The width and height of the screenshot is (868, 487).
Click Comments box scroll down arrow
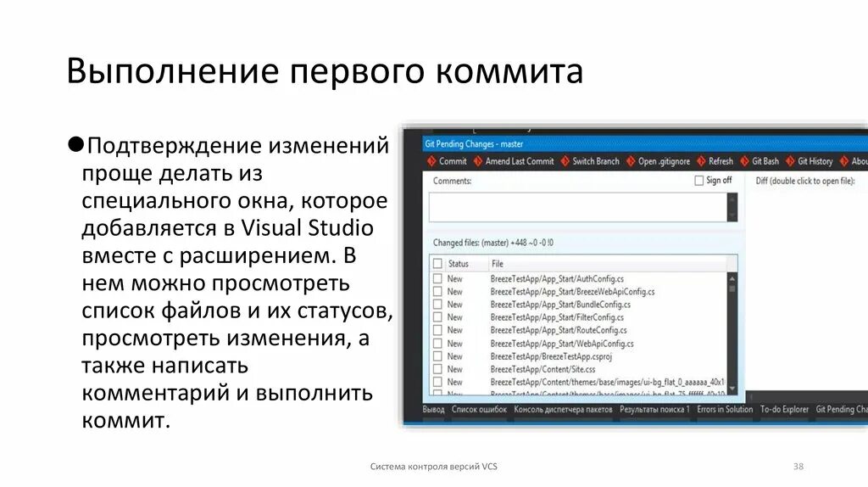tap(732, 216)
